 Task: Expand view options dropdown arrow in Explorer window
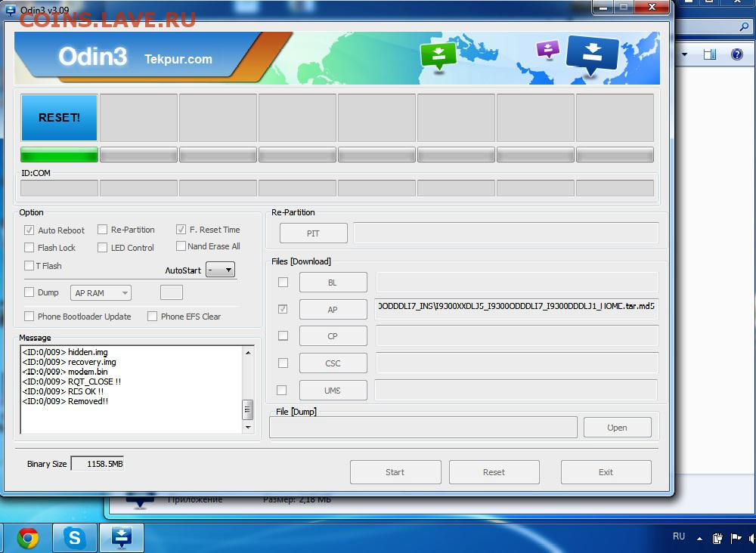click(x=684, y=54)
